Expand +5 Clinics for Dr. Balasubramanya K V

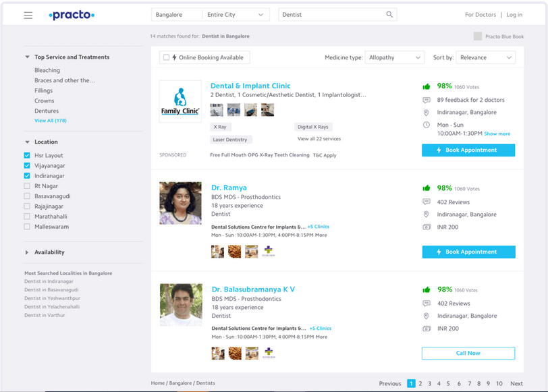coord(320,329)
